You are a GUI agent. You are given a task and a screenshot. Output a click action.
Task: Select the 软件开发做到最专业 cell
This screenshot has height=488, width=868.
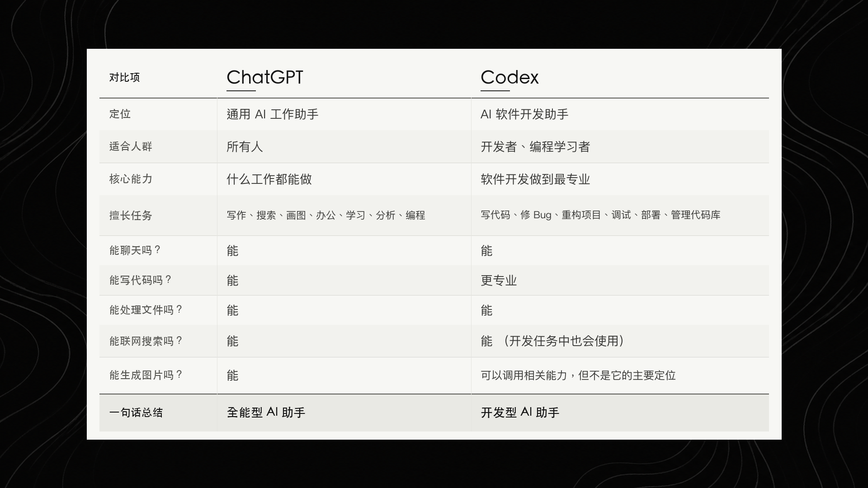point(535,179)
